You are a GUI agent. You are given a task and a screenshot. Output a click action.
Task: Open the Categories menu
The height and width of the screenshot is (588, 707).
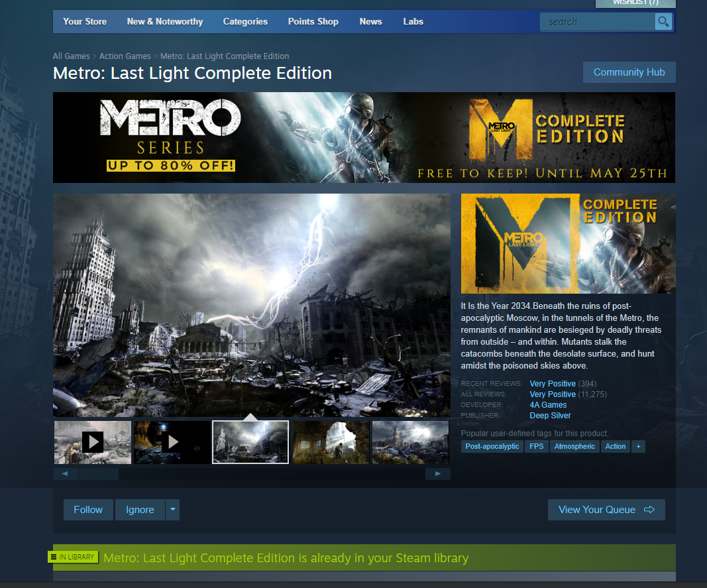[x=245, y=21]
